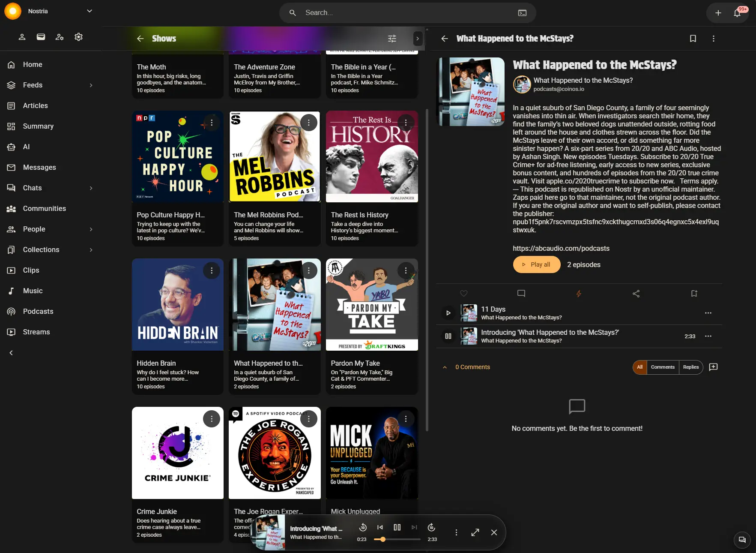The width and height of the screenshot is (756, 553).
Task: Open the Joe Rogan Experience thumbnail
Action: [x=275, y=453]
